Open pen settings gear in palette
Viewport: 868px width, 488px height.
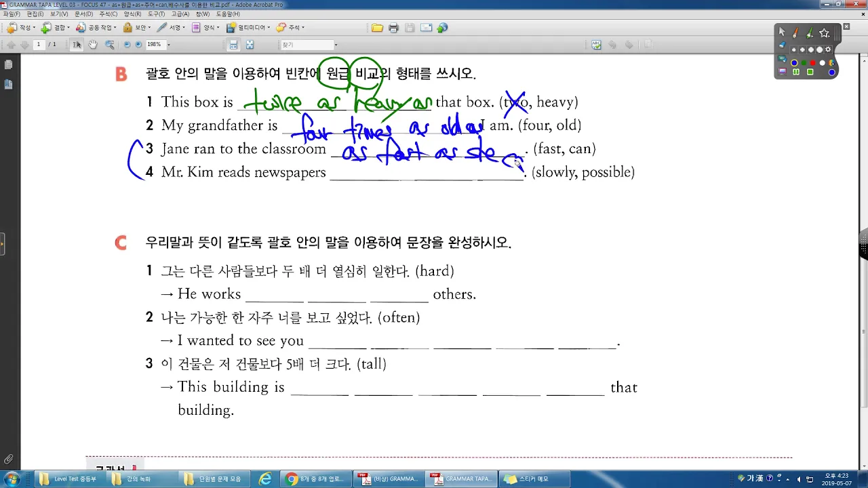tap(828, 49)
